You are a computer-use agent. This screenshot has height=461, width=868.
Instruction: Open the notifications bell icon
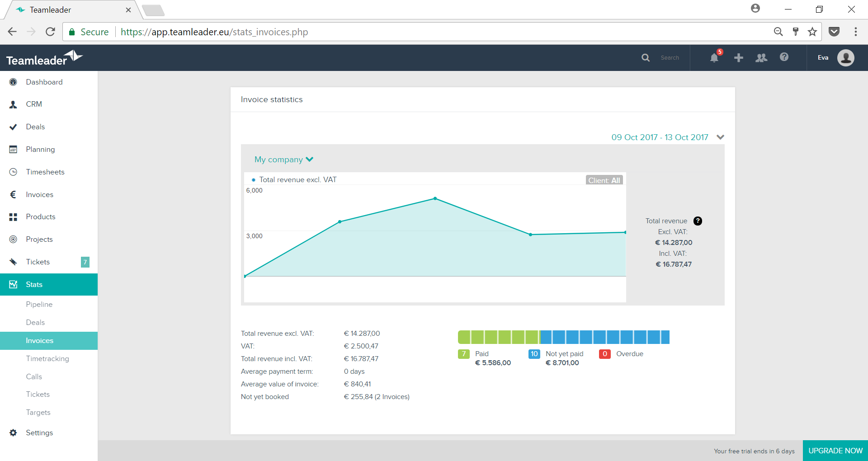point(714,58)
